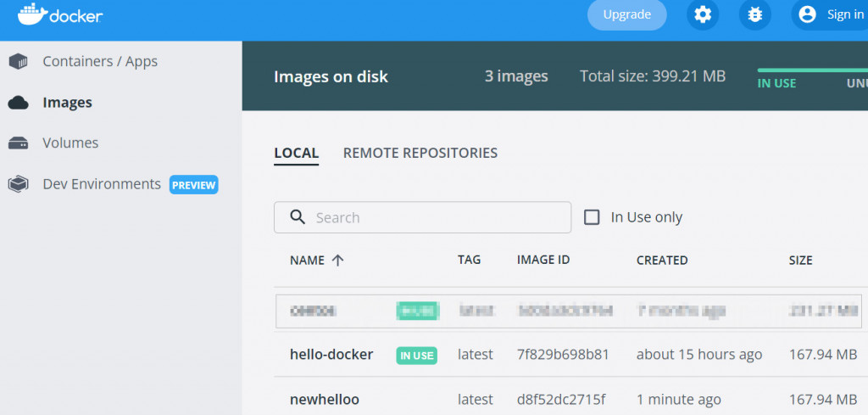The height and width of the screenshot is (415, 868).
Task: Click the magnifier icon in search box
Action: tap(298, 217)
